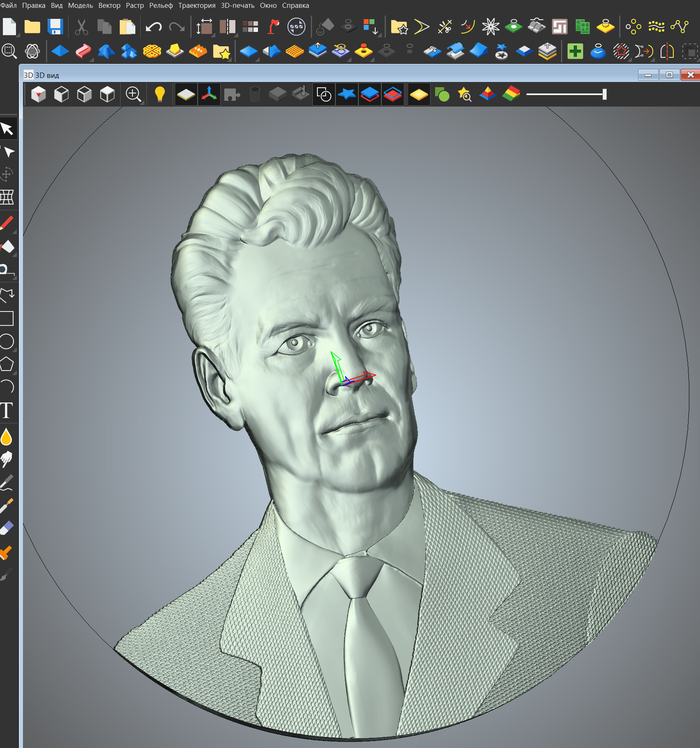
Task: Expand the circle tool flyout
Action: point(15,350)
